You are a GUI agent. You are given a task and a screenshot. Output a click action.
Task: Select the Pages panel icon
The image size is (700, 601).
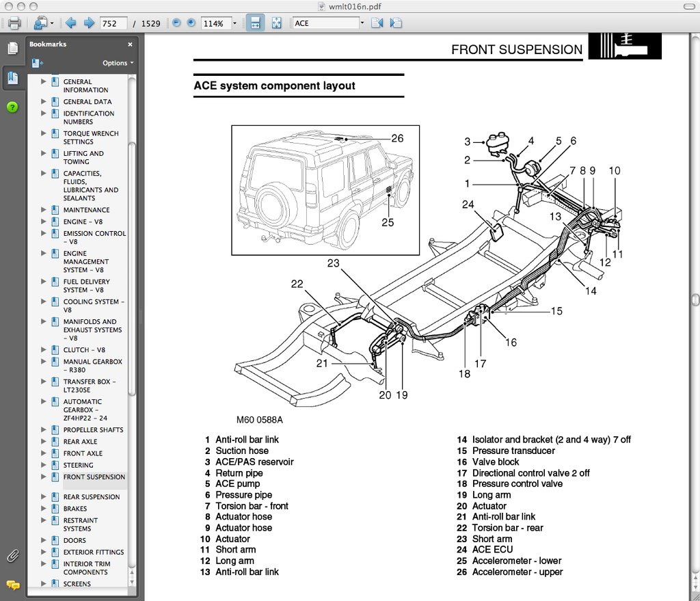point(12,48)
